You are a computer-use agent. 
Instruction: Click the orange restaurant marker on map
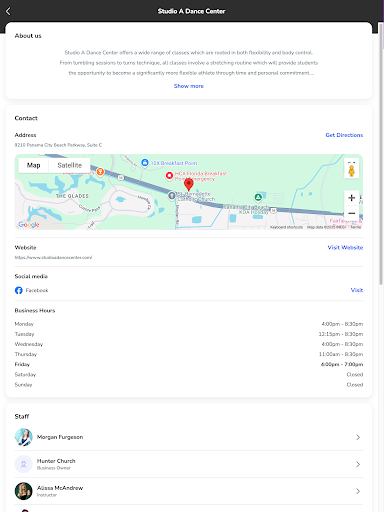(100, 172)
